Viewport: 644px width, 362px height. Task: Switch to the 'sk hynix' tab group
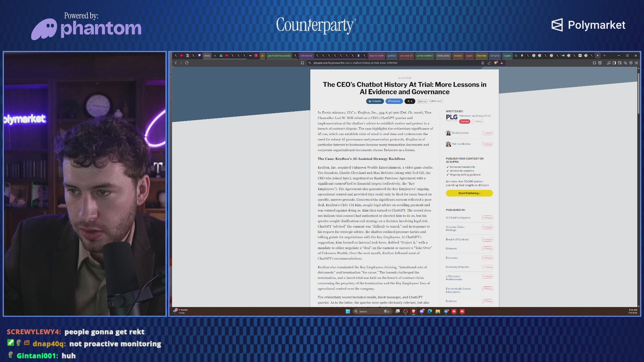(495, 56)
